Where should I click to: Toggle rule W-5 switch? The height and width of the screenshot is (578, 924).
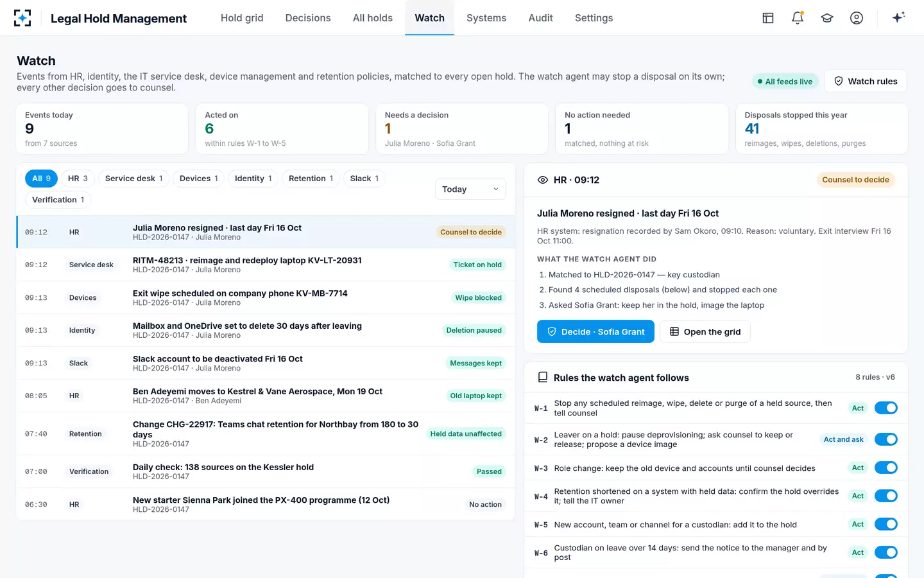[886, 524]
